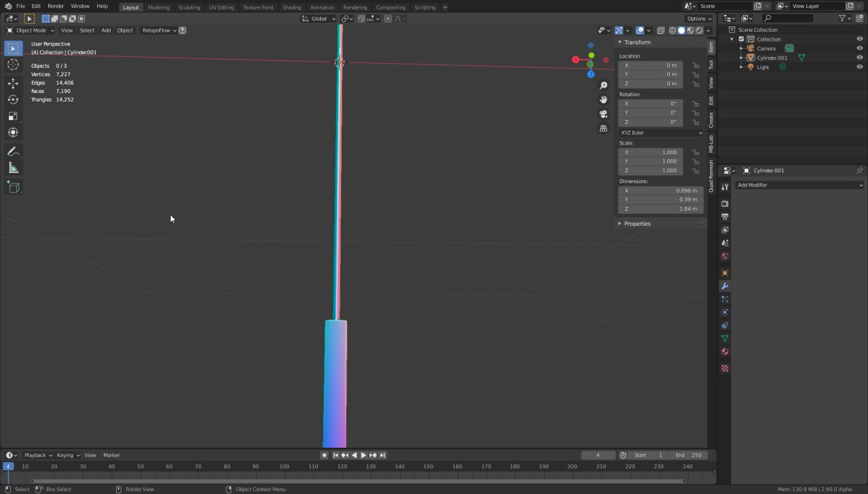Image resolution: width=868 pixels, height=494 pixels.
Task: Expand the Properties panel in sidebar
Action: [x=637, y=223]
